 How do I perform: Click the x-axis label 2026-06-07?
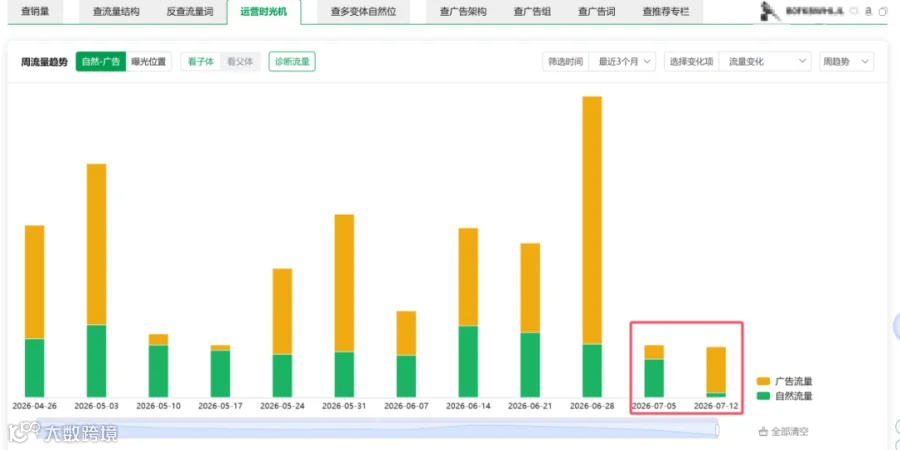tap(406, 406)
